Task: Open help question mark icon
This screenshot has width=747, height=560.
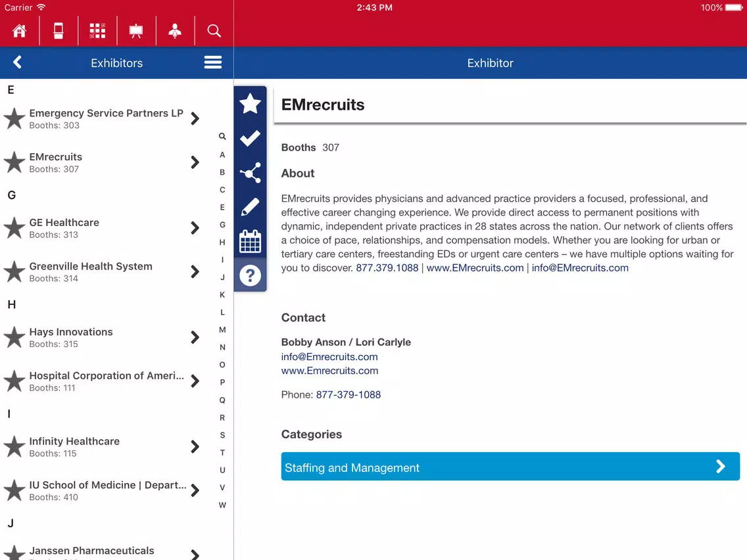Action: pos(250,275)
